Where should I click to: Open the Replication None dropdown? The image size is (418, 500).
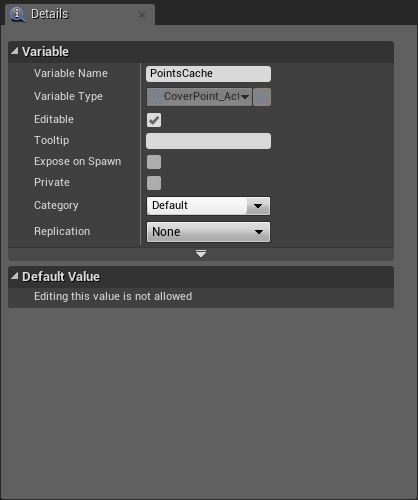(x=208, y=232)
